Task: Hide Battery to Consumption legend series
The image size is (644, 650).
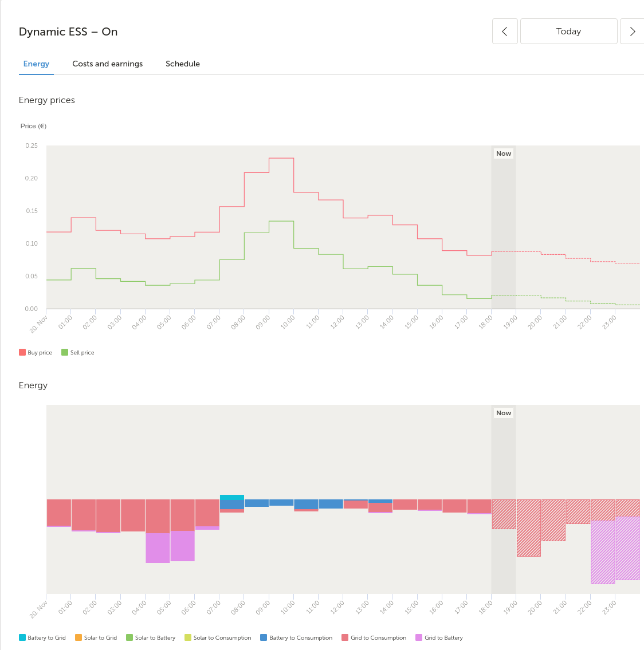Action: coord(296,637)
